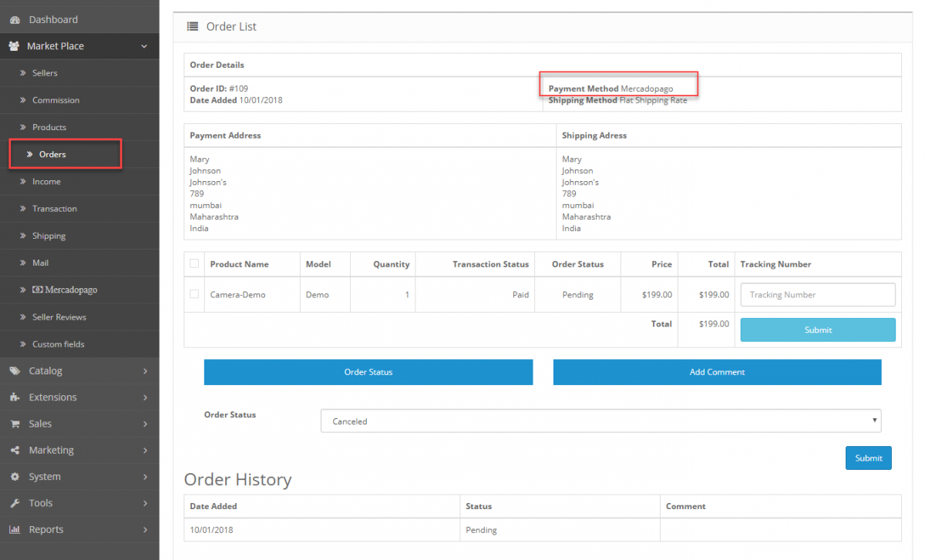
Task: Open the Order Status dropdown showing Canceled
Action: 600,421
